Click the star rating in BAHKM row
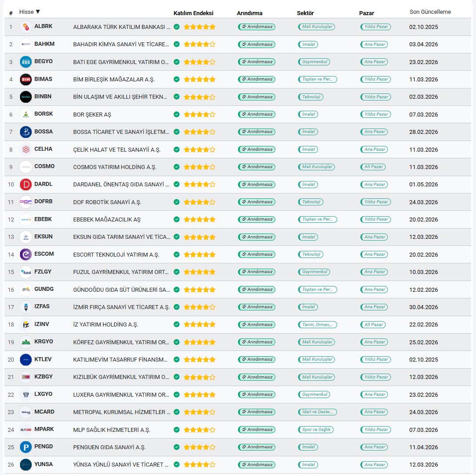 coord(199,44)
